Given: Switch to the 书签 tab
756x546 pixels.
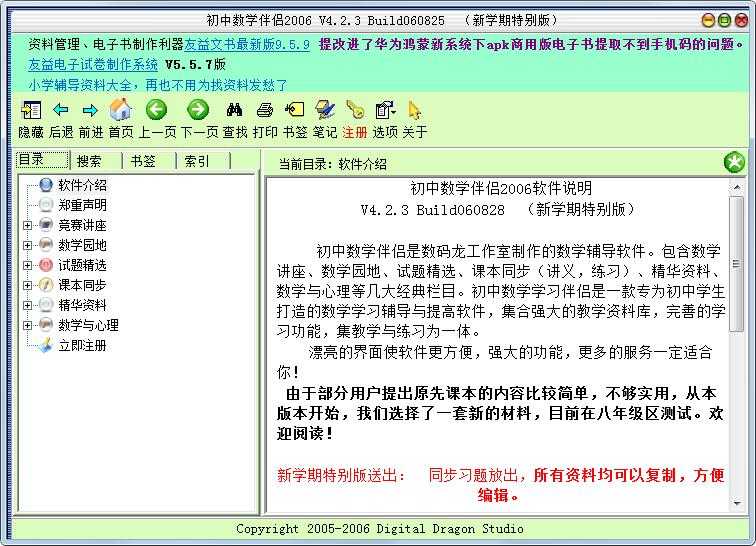Looking at the screenshot, I should pyautogui.click(x=143, y=161).
